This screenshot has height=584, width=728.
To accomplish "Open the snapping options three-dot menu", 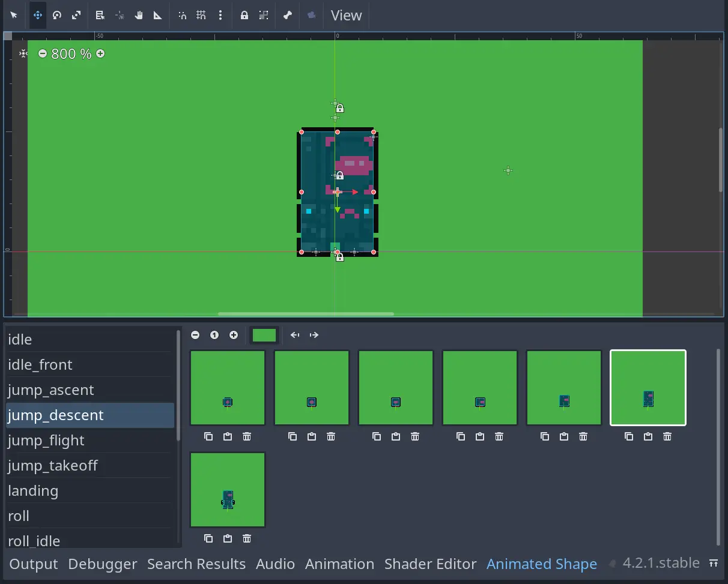I will [220, 16].
